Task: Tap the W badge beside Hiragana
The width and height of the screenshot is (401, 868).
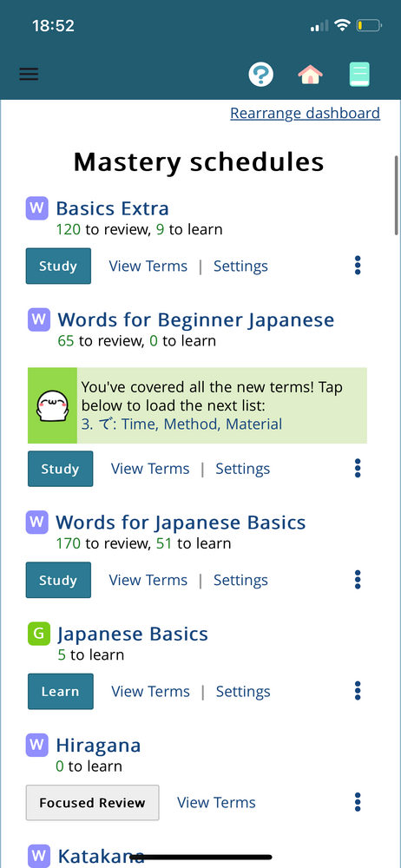Action: point(36,745)
